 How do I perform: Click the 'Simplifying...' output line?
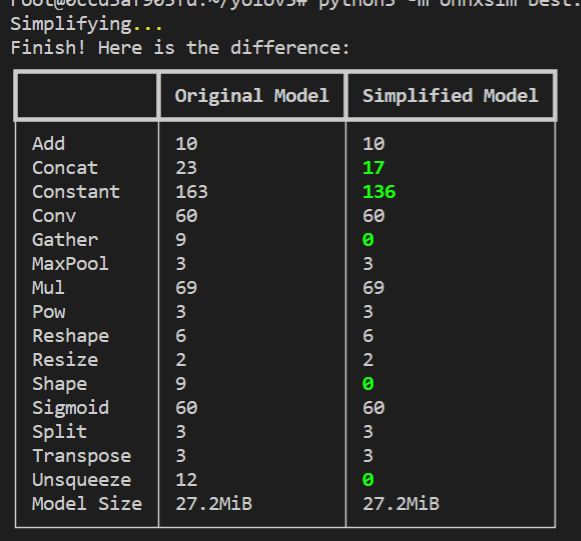(86, 24)
